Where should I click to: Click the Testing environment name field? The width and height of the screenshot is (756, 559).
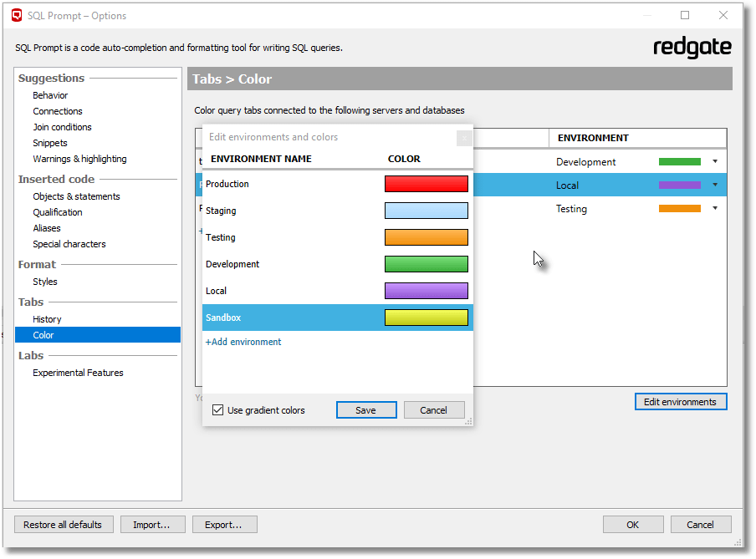[x=221, y=237]
